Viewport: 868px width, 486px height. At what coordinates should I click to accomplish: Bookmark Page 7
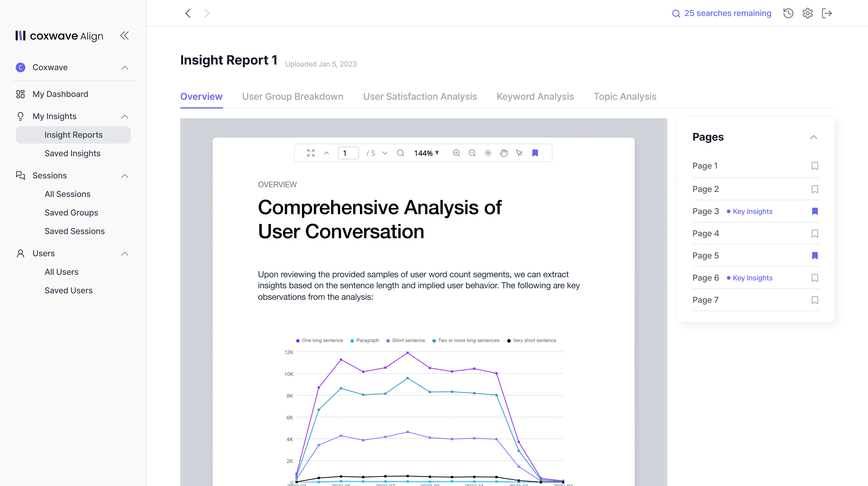(815, 300)
